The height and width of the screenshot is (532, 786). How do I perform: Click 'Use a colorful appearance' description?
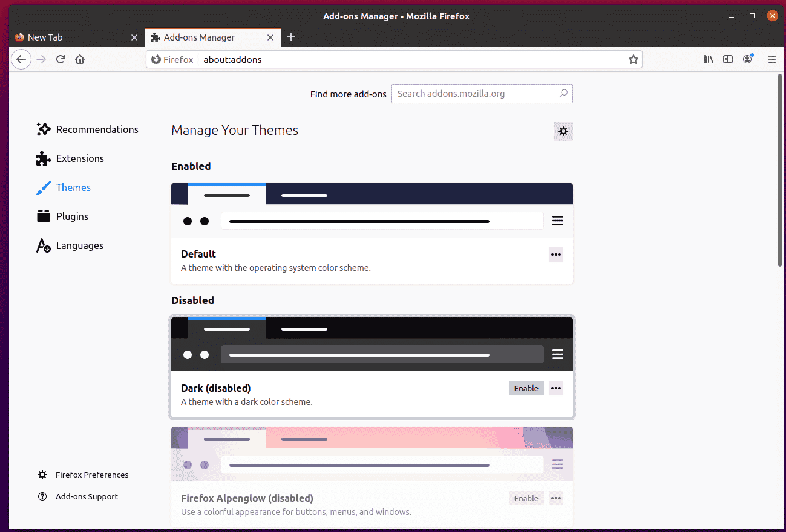tap(296, 512)
